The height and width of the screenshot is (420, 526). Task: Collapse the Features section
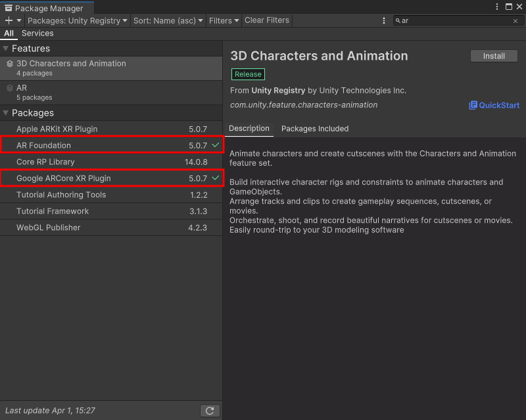coord(5,49)
